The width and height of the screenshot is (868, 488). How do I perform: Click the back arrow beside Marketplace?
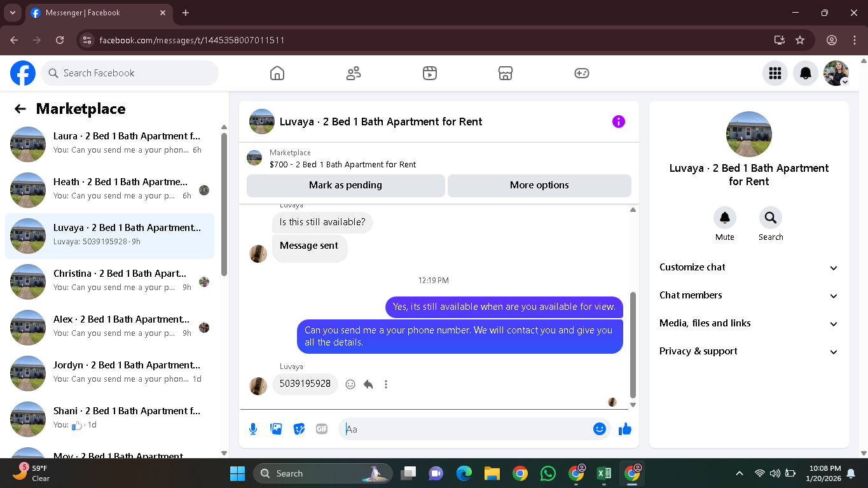pos(20,109)
